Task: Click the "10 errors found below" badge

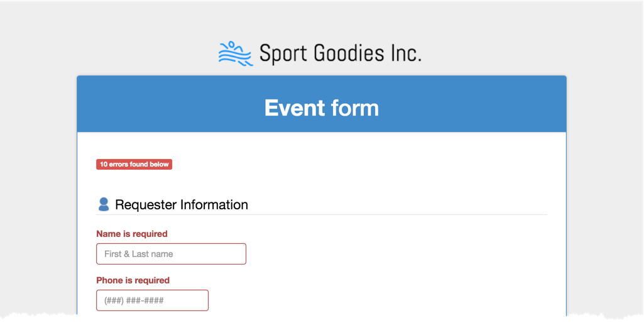Action: [x=134, y=165]
